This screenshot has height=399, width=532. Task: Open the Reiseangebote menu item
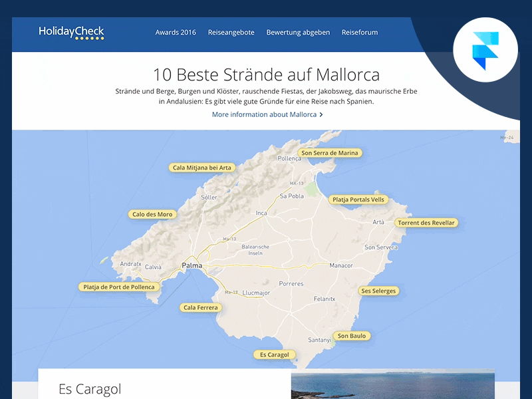pyautogui.click(x=231, y=32)
